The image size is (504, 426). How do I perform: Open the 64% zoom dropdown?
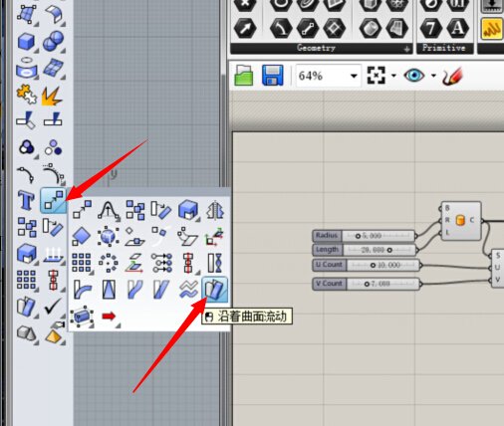(354, 76)
